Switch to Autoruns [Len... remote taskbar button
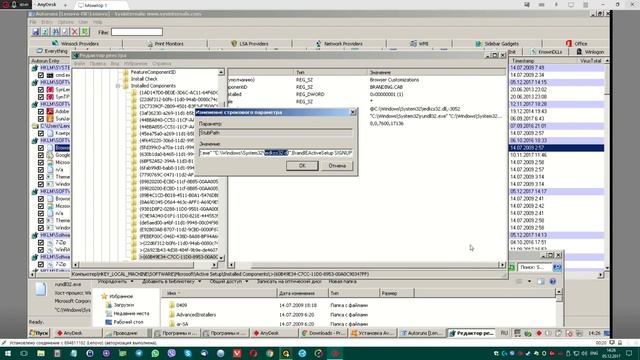640x360 pixels. 422,333
